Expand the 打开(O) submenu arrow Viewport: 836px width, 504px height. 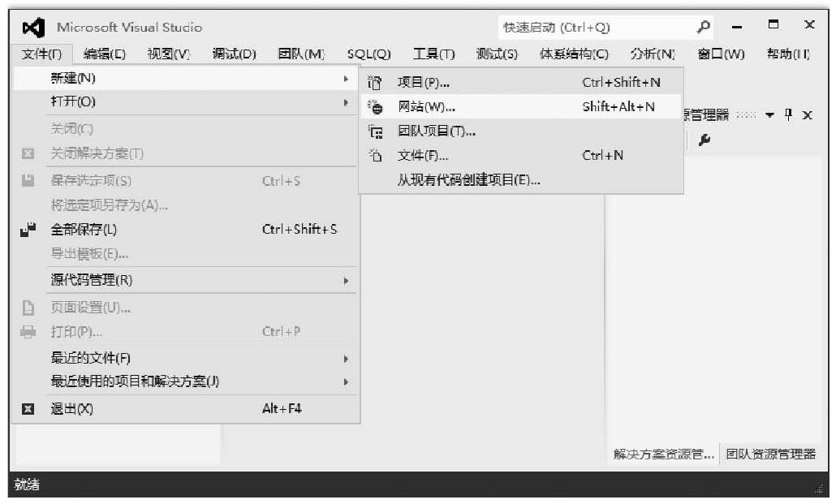point(346,102)
